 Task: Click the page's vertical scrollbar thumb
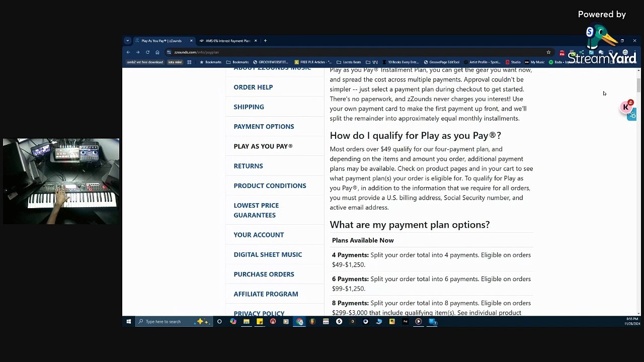tap(638, 85)
